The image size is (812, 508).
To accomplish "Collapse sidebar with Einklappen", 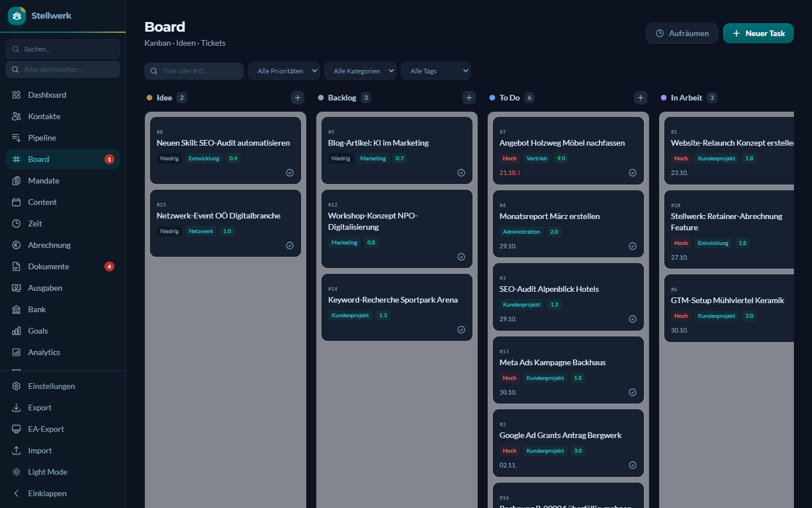I will pos(63,493).
